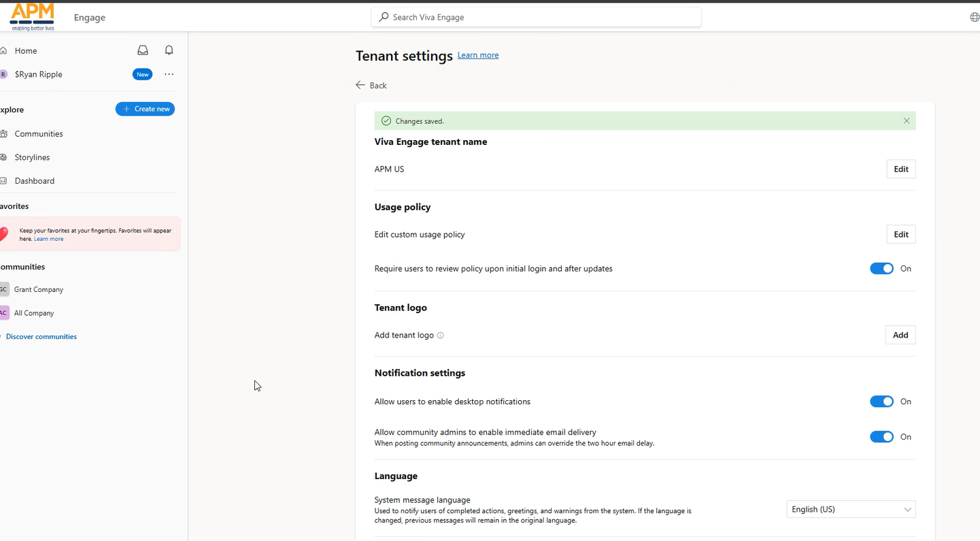
Task: Click the New badge next to $Ryan Ripple
Action: tap(142, 74)
